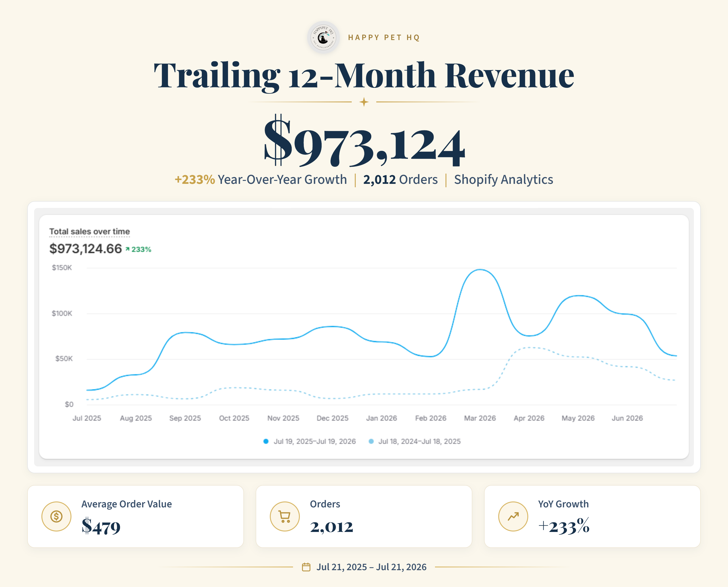Click the "HAPPY PET HQ" brand name
The image size is (728, 587).
(x=384, y=38)
